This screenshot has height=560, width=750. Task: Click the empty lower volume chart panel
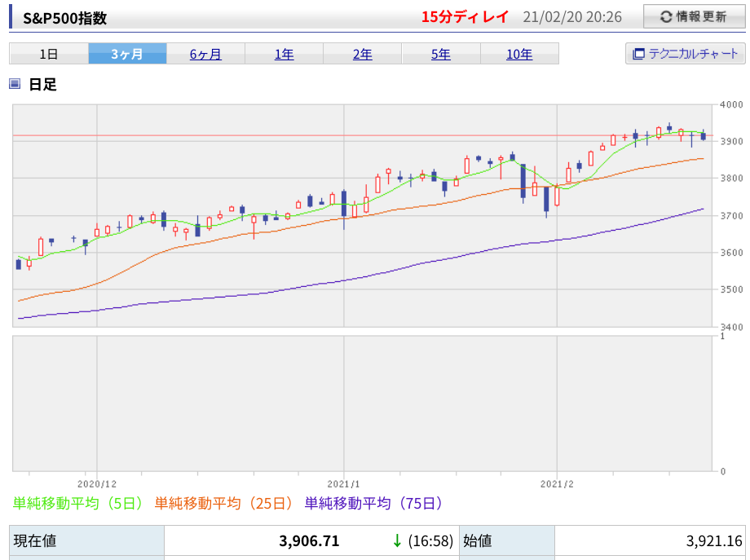(362, 403)
